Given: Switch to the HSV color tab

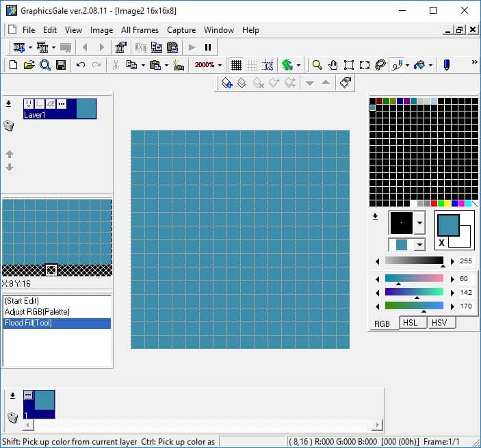Looking at the screenshot, I should click(441, 323).
